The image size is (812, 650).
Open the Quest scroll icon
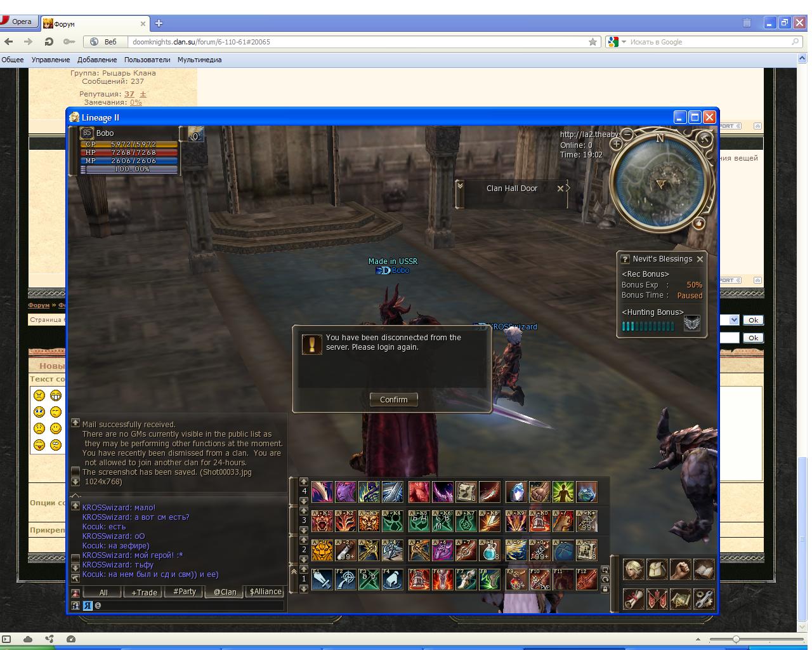click(632, 599)
